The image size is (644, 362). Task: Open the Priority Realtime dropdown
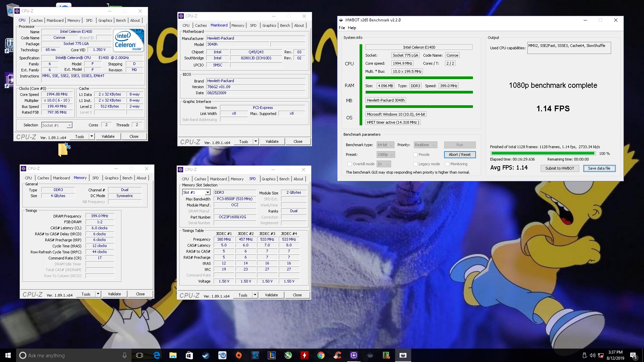click(x=425, y=145)
